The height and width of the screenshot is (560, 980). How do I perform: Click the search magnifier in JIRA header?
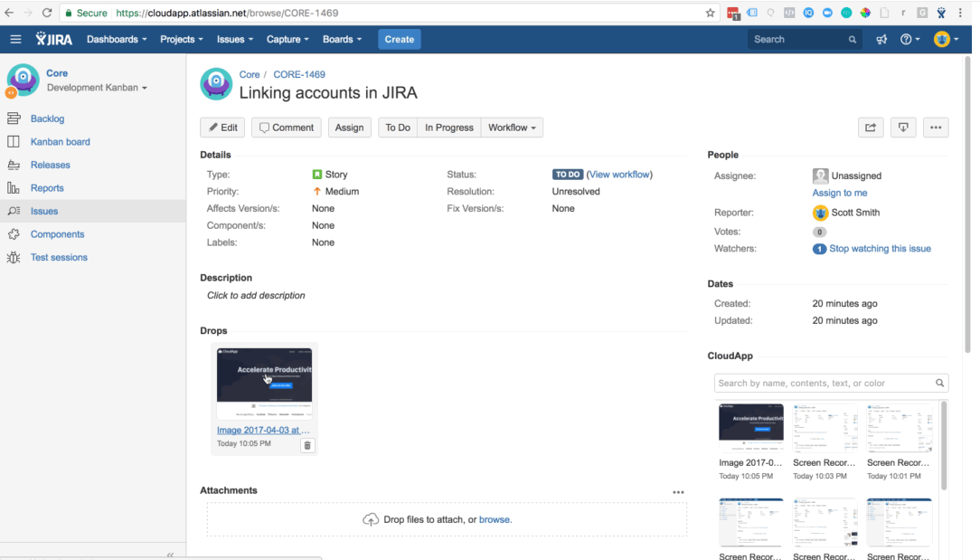pos(852,40)
